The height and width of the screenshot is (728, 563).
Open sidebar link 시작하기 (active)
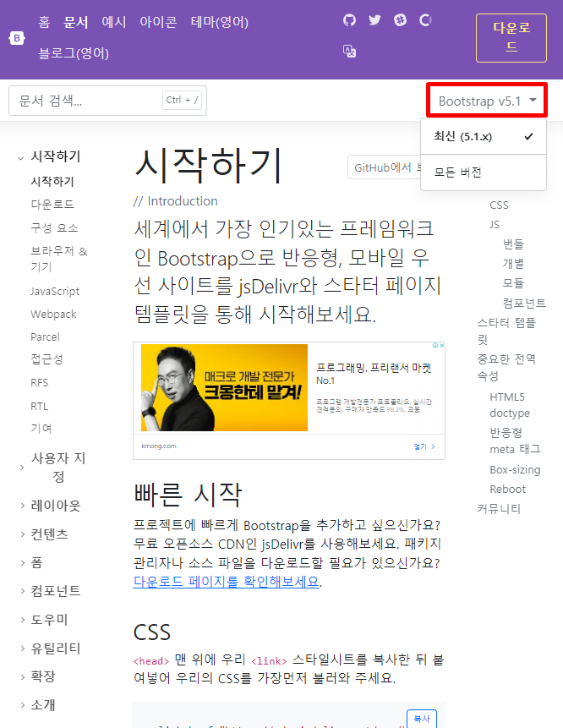pos(52,181)
